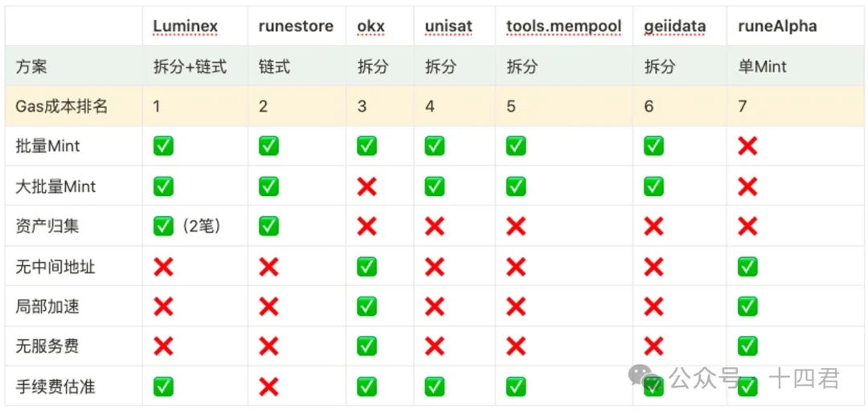868x413 pixels.
Task: Toggle the green check for okx 无中间地址
Action: pos(366,267)
